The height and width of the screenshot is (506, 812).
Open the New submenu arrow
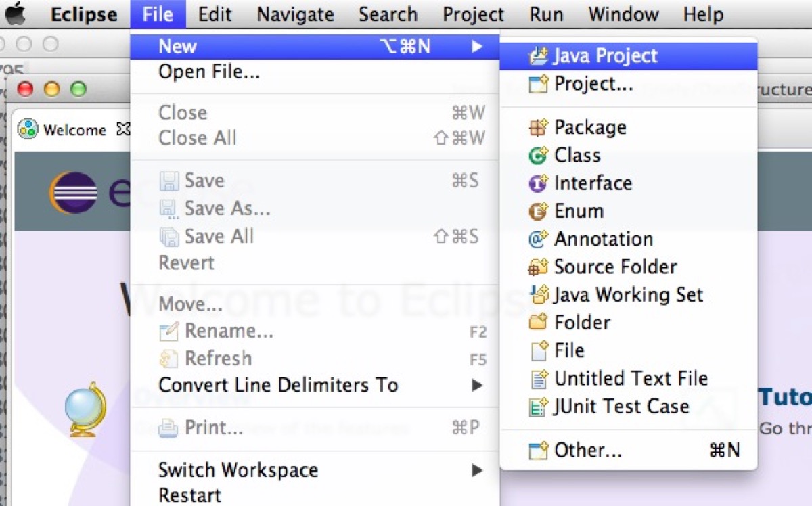(x=478, y=45)
